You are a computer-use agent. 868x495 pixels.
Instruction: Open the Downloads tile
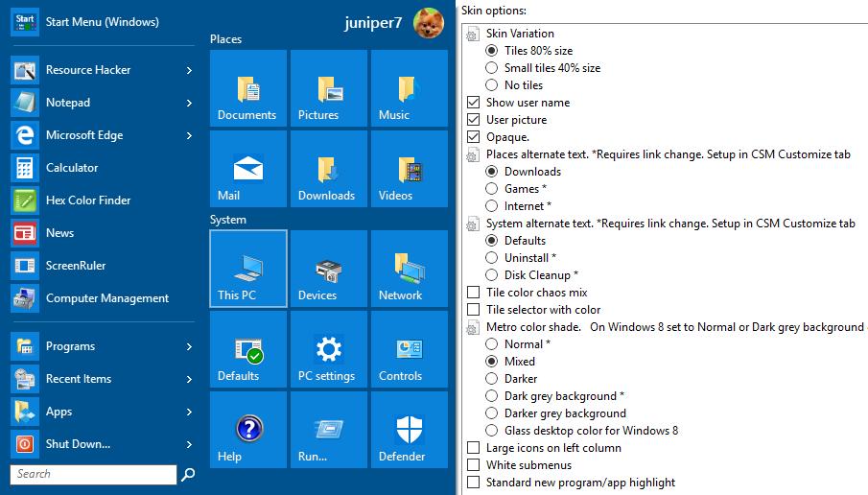(x=329, y=169)
